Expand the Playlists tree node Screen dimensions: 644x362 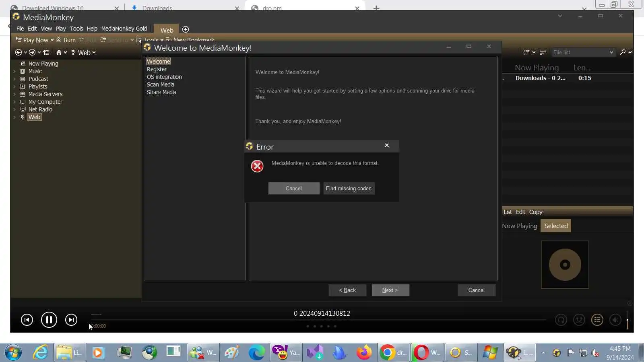(14, 86)
